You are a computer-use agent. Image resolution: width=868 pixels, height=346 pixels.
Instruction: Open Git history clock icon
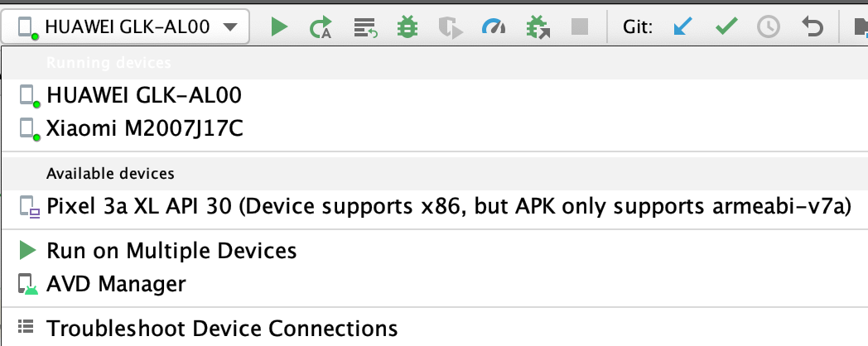769,27
